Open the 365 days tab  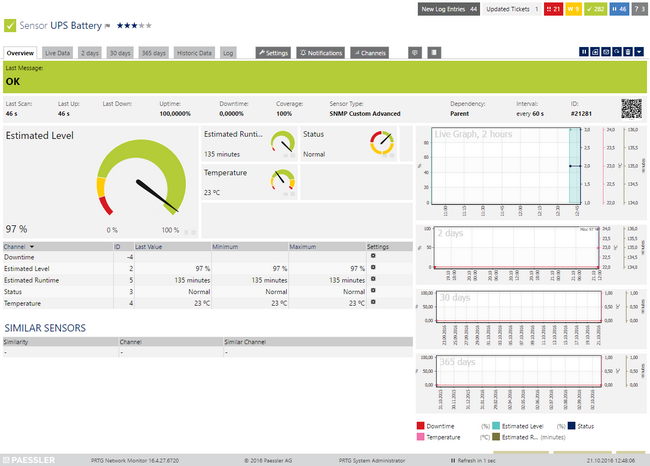[153, 53]
